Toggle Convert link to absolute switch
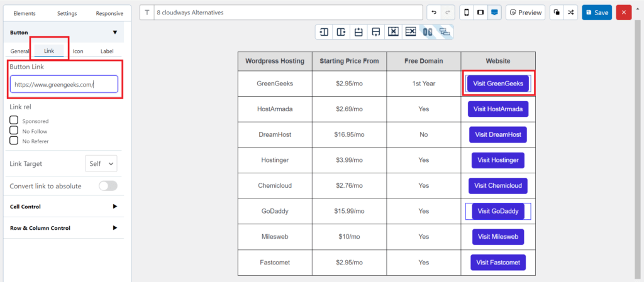The image size is (644, 282). (108, 186)
